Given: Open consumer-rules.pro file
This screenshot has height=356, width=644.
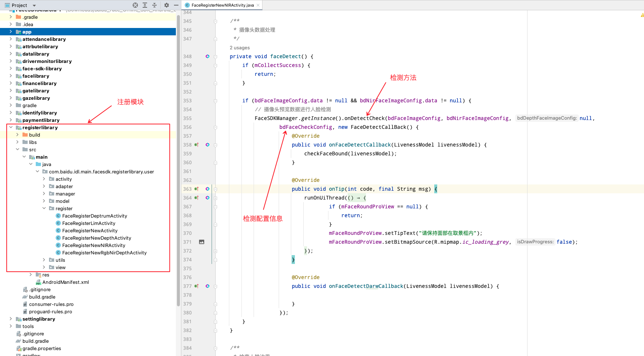Looking at the screenshot, I should pyautogui.click(x=51, y=304).
